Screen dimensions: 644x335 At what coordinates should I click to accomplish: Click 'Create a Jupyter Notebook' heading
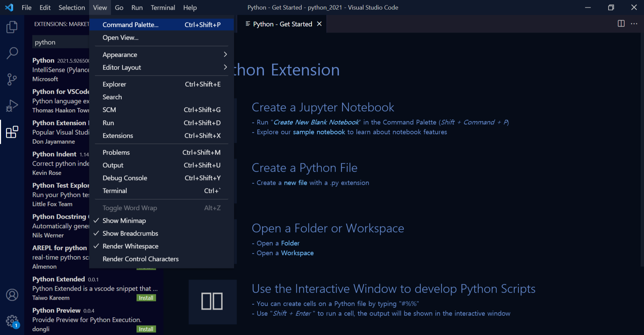point(323,108)
